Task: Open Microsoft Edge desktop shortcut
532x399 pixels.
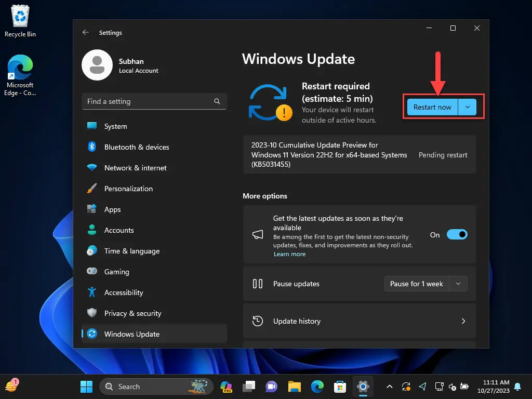Action: pos(20,75)
